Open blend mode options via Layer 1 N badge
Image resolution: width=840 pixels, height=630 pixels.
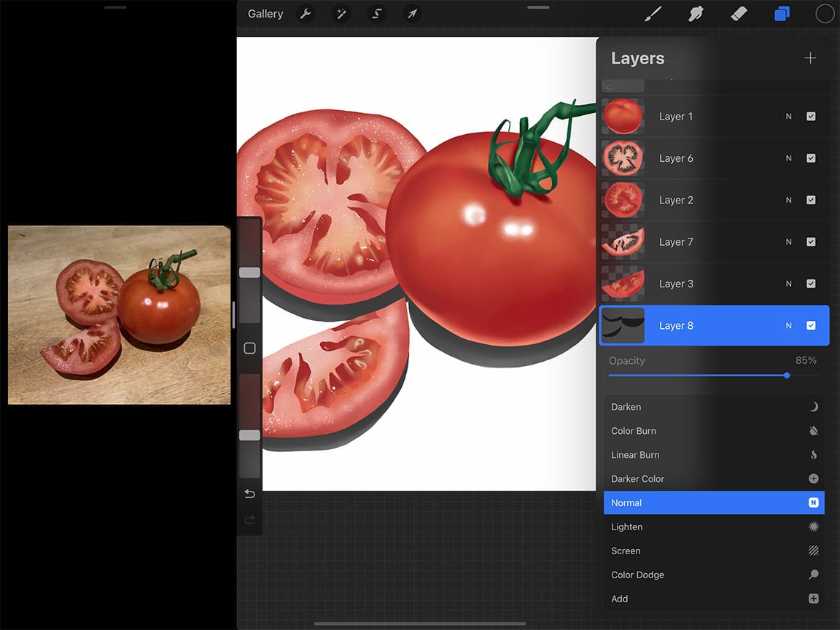(788, 117)
